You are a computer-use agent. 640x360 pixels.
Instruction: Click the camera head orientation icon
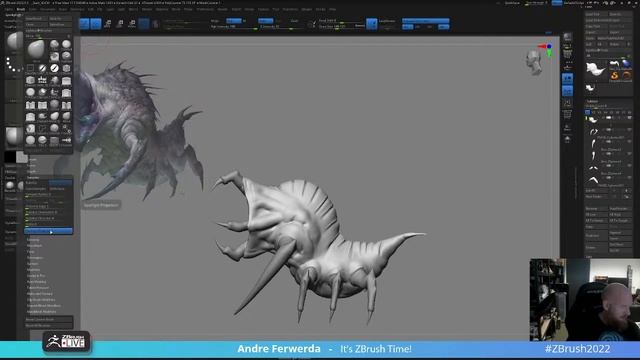point(534,62)
